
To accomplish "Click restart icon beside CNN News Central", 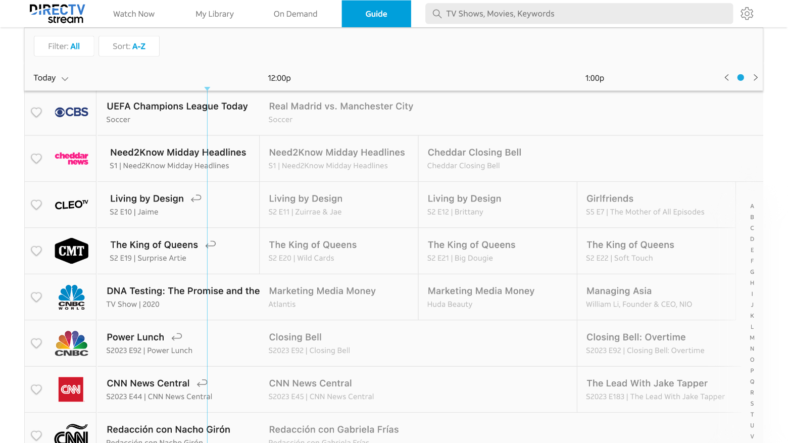I will (x=202, y=383).
